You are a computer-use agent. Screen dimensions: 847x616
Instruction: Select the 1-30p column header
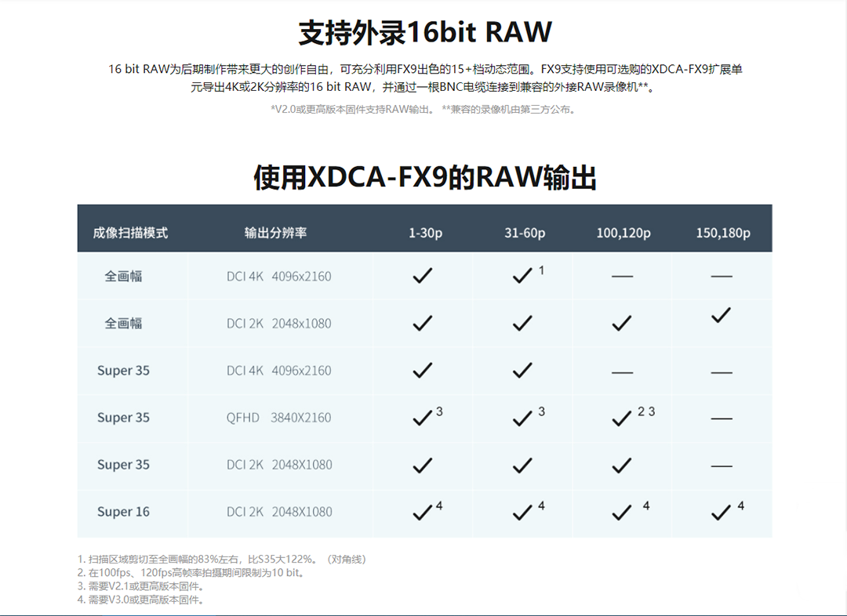point(425,233)
